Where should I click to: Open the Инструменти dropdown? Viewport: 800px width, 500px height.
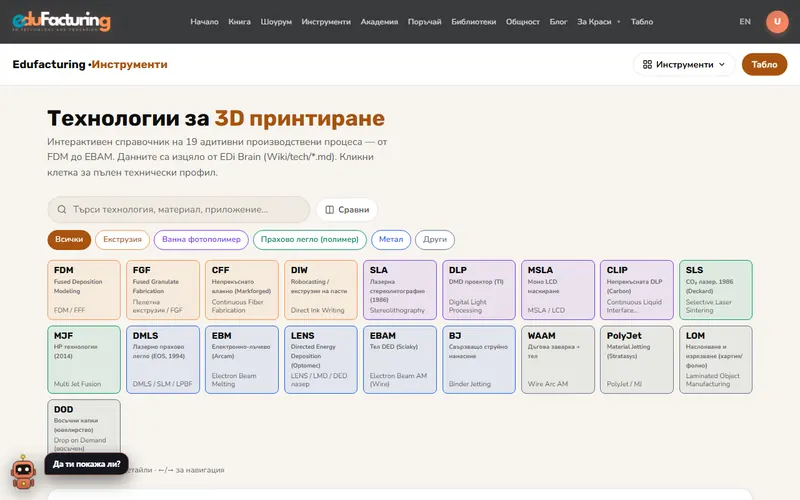[684, 64]
